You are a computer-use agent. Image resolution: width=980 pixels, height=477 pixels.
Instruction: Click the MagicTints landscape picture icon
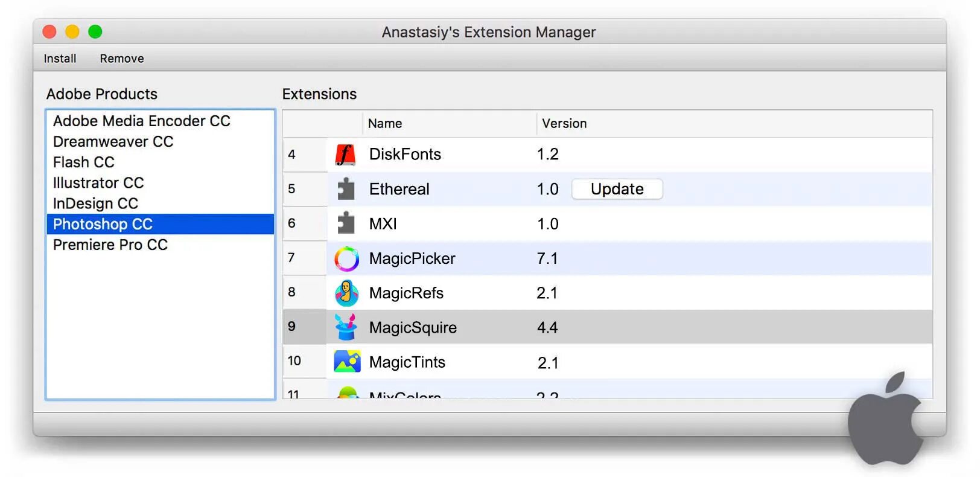[347, 362]
